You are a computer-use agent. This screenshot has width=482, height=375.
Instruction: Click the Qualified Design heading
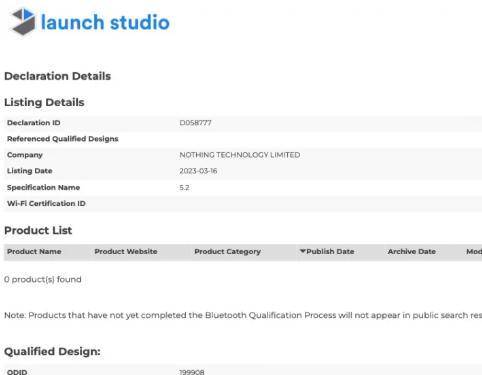[52, 351]
